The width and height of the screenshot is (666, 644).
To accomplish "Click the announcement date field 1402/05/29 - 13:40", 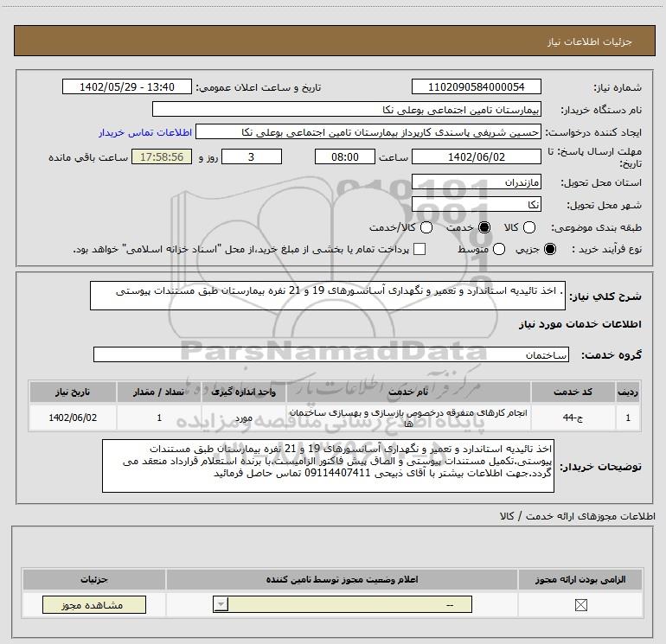I will click(x=127, y=86).
